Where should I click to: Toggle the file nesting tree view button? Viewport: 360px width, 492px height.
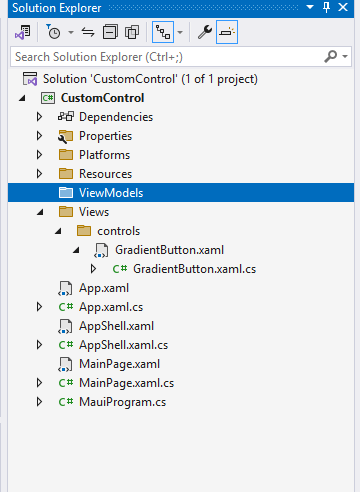click(163, 32)
